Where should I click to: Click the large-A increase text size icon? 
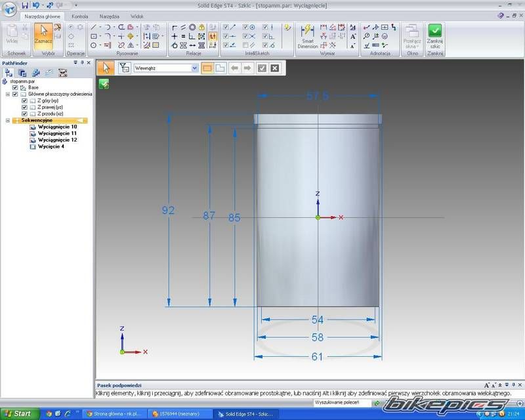[353, 36]
